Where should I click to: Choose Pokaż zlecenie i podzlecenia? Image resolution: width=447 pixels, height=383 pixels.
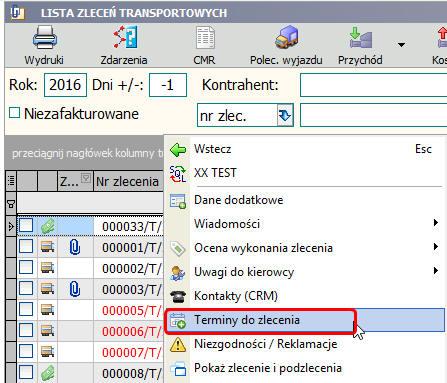click(x=268, y=368)
